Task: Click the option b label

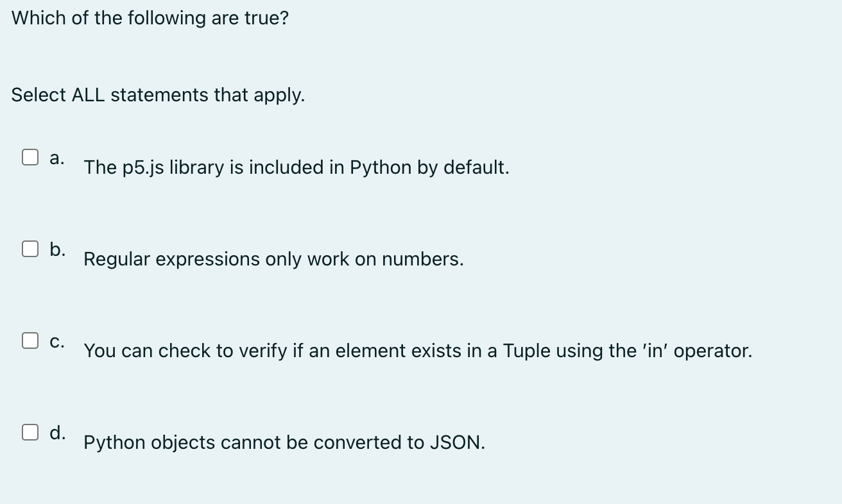Action: point(58,249)
